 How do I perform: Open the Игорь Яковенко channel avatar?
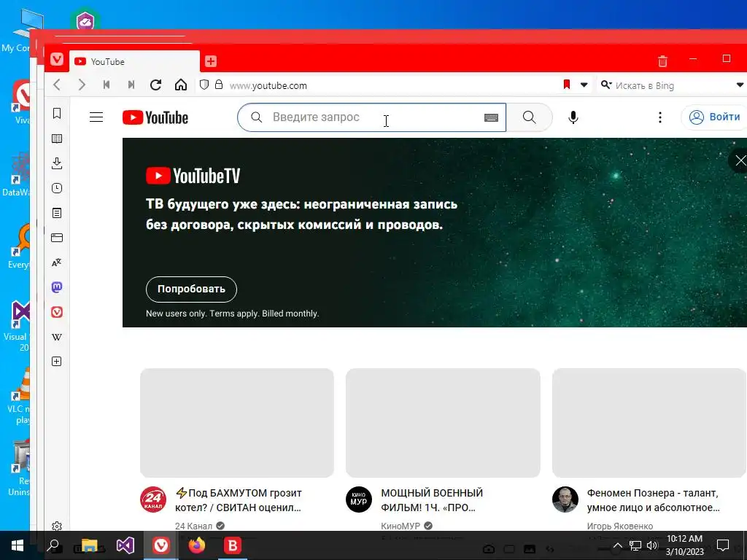(x=565, y=499)
